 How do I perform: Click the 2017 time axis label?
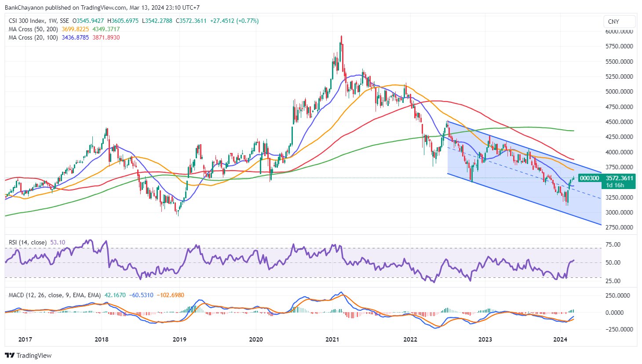(x=26, y=339)
